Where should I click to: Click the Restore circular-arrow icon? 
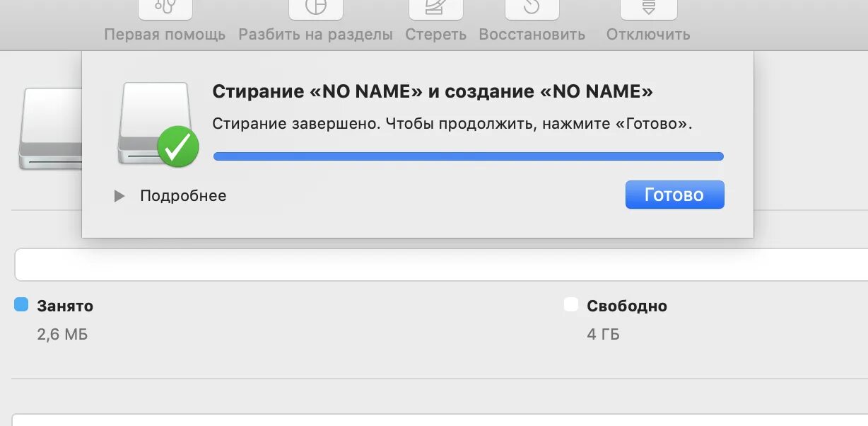tap(532, 8)
